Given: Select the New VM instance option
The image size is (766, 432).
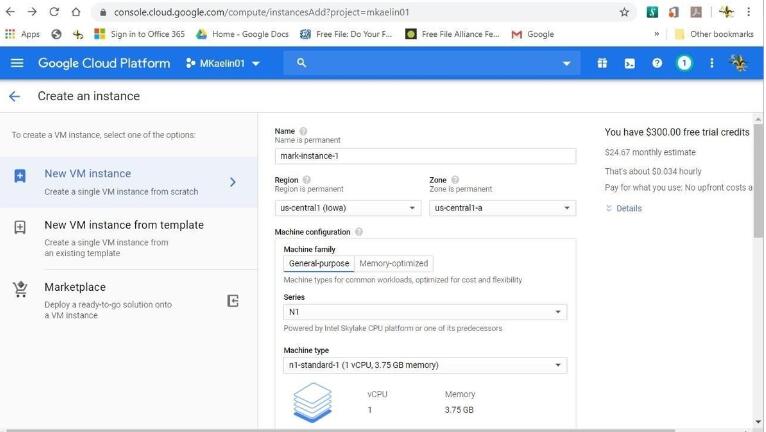Looking at the screenshot, I should click(x=128, y=182).
